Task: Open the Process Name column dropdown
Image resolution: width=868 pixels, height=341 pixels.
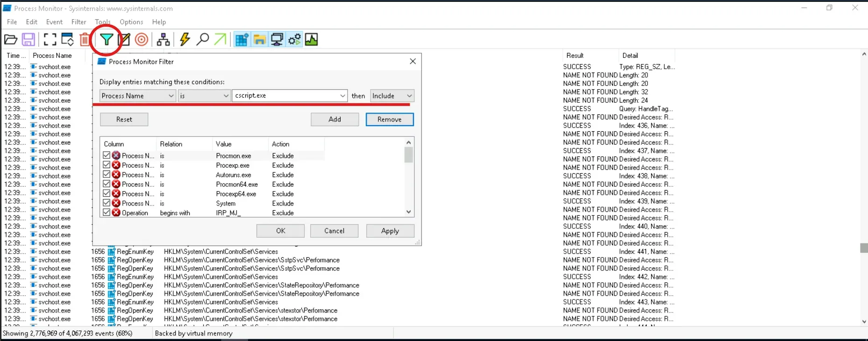Action: (138, 96)
